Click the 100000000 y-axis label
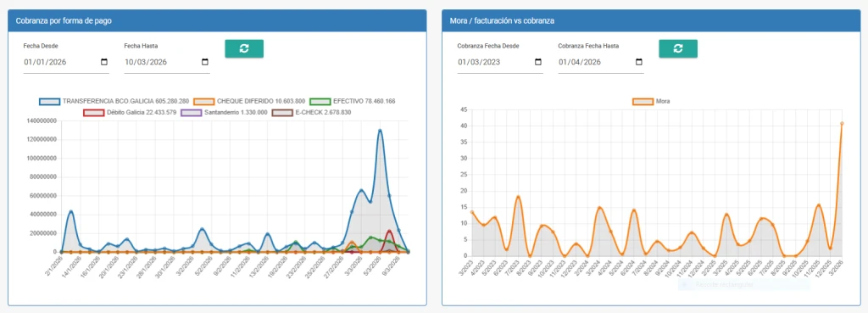The image size is (868, 313). (41, 159)
